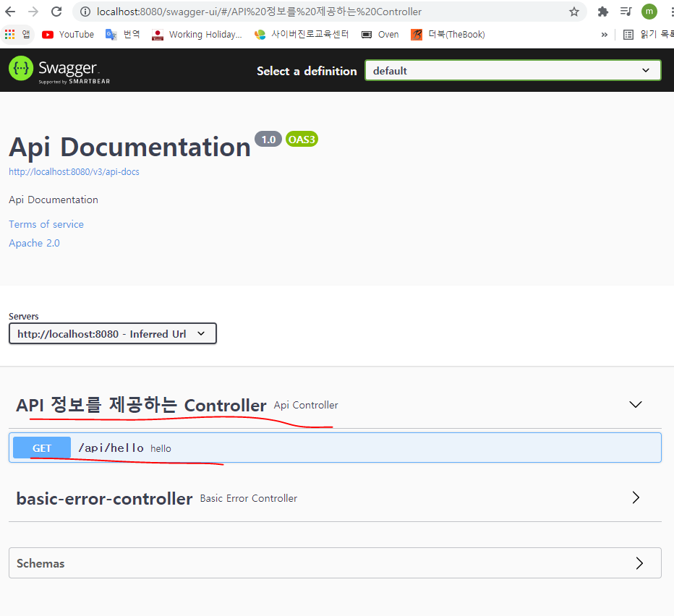Expand the Schemas section
This screenshot has width=674, height=616.
point(639,562)
